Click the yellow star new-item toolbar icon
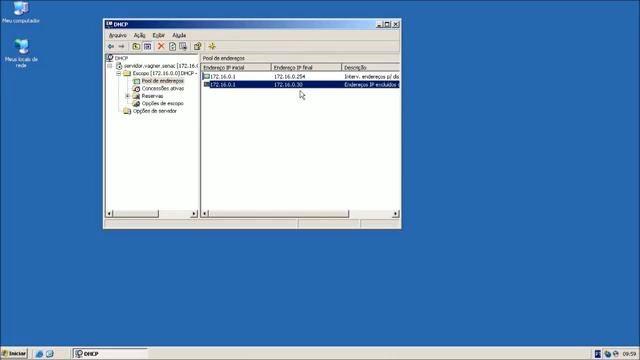 (x=212, y=47)
